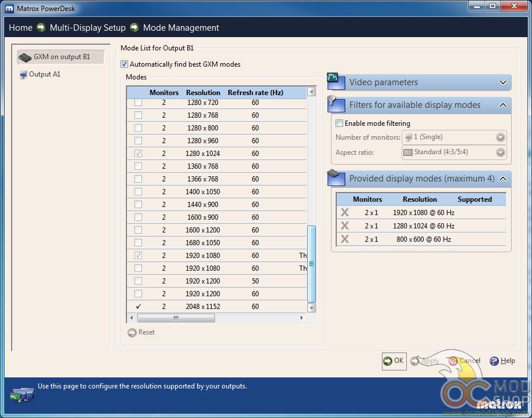Remove the 800 x 600 provided mode (X)

pos(345,239)
